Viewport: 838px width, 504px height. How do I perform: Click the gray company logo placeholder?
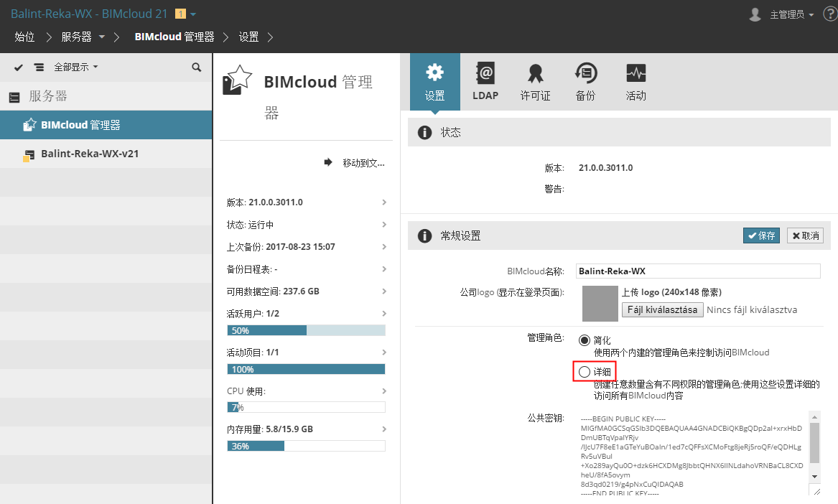click(600, 304)
